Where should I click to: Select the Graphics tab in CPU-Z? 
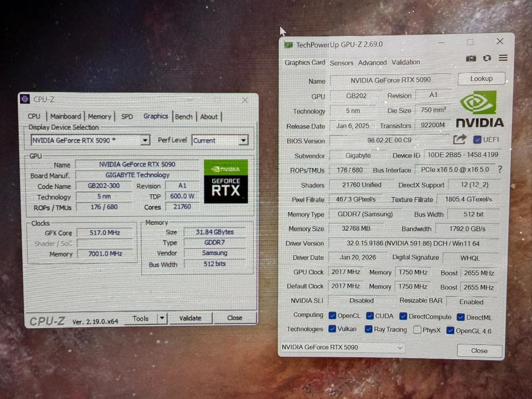click(x=156, y=116)
